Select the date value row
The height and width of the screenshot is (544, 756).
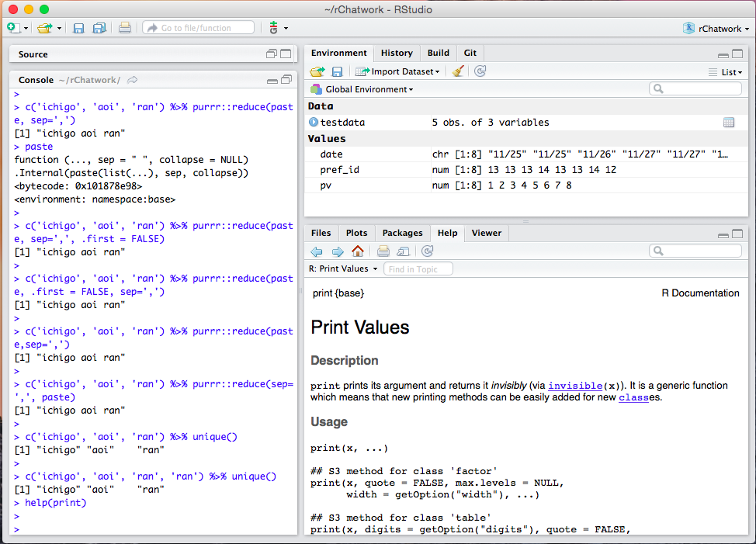pos(526,154)
